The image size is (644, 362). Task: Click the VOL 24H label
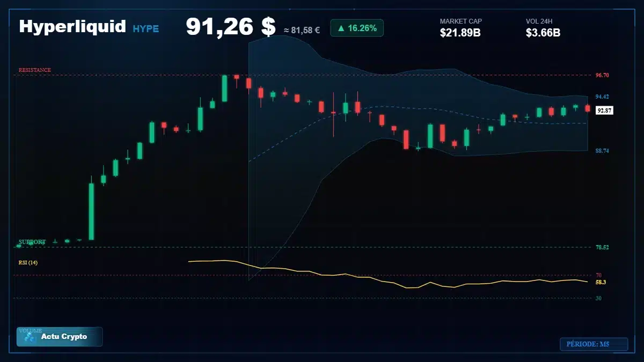[x=539, y=21]
